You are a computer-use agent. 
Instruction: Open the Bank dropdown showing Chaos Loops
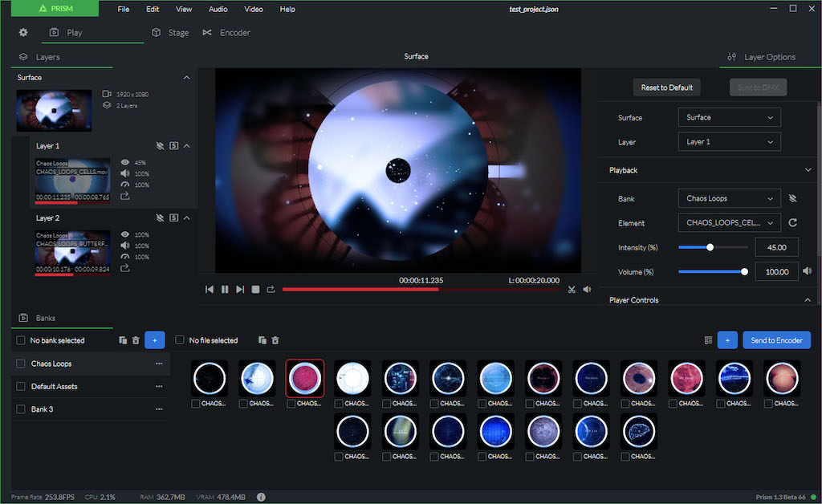[729, 198]
